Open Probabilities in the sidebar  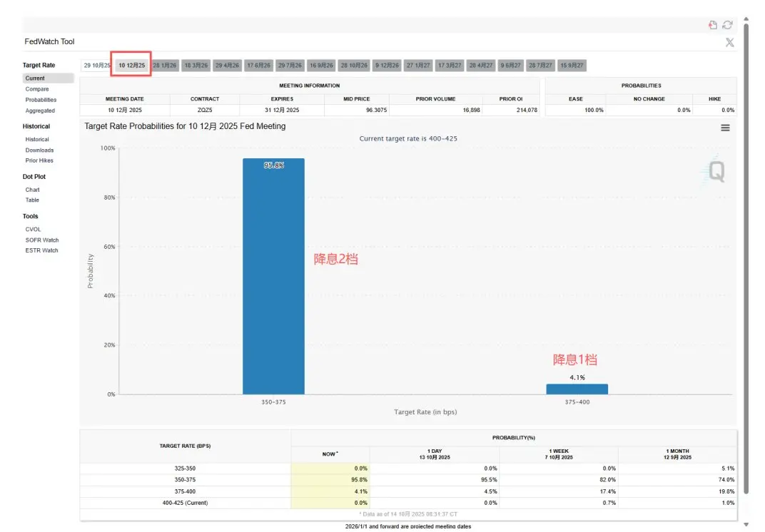click(41, 100)
